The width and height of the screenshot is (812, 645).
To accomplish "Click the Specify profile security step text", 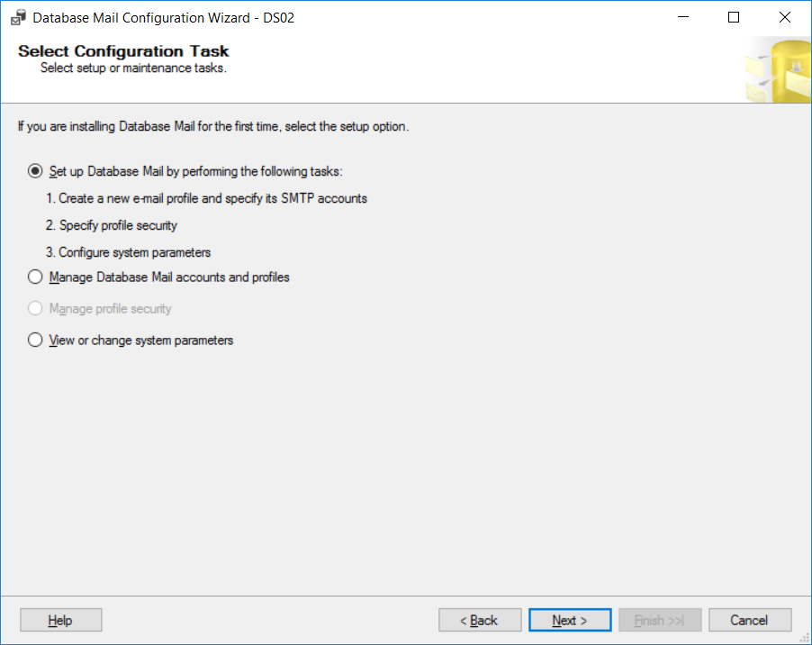I will [x=112, y=225].
